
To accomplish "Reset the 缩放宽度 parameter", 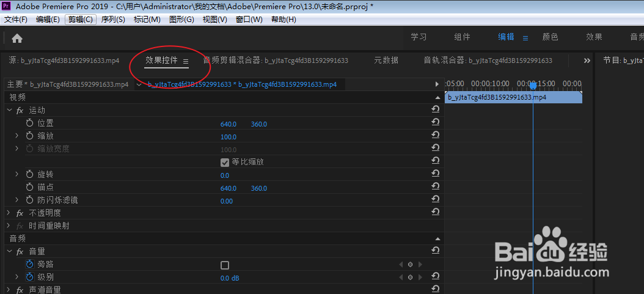I will pos(436,147).
